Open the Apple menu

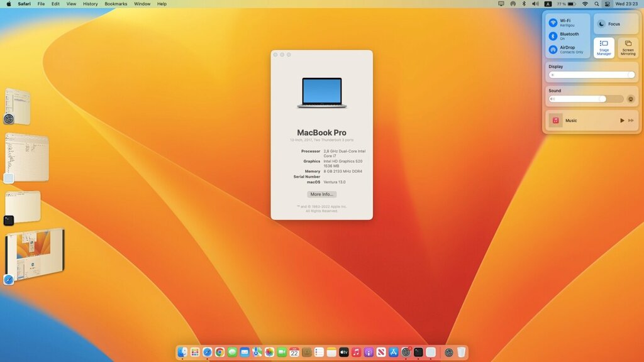[x=9, y=4]
